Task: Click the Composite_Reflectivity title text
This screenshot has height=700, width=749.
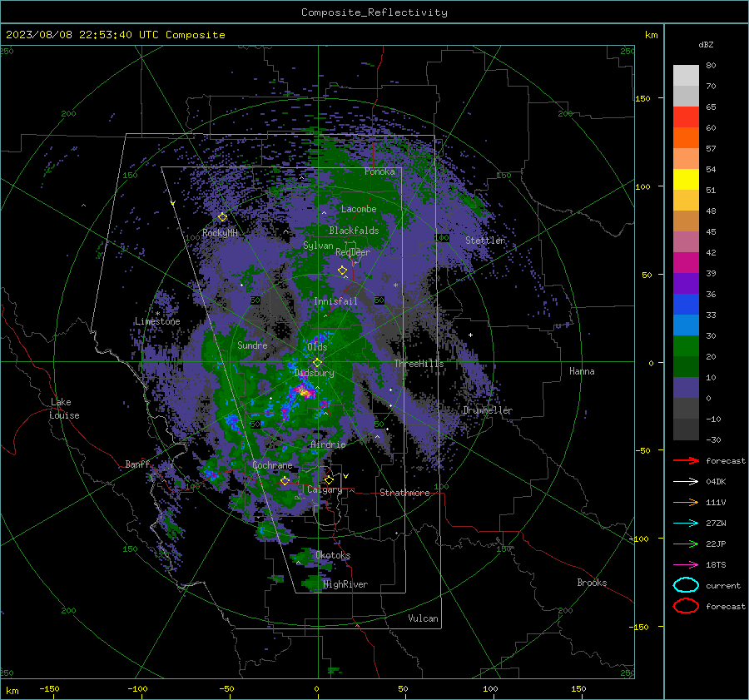Action: (x=374, y=12)
